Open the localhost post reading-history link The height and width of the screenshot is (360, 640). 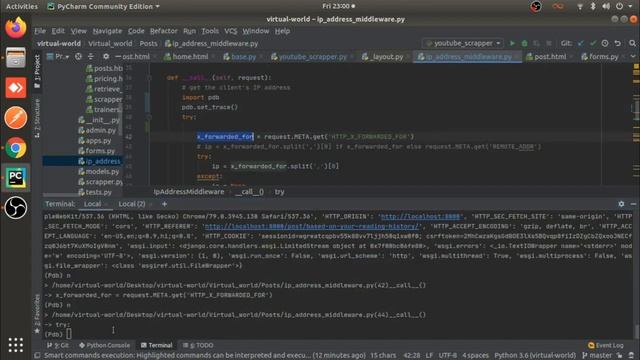pos(312,226)
